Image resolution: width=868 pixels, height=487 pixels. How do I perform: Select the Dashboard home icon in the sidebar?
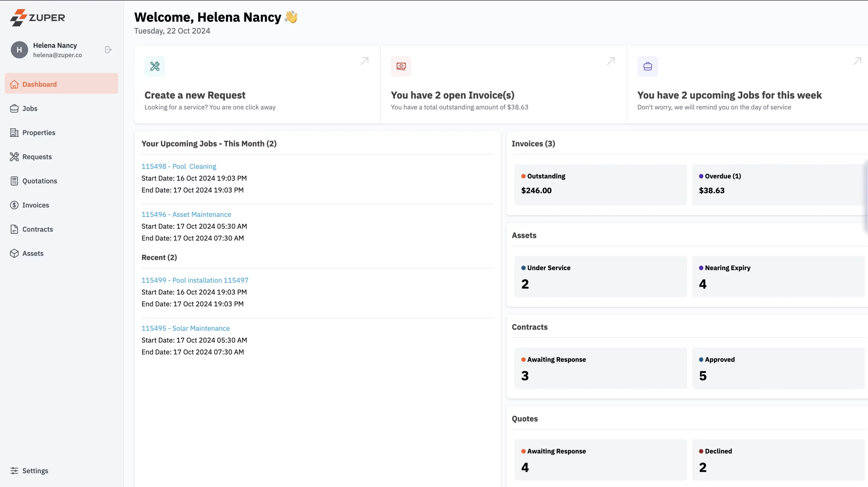click(14, 84)
